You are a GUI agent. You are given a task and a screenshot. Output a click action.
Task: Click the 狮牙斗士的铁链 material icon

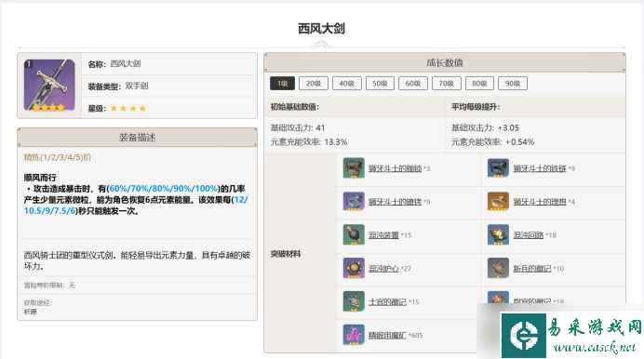coord(498,167)
